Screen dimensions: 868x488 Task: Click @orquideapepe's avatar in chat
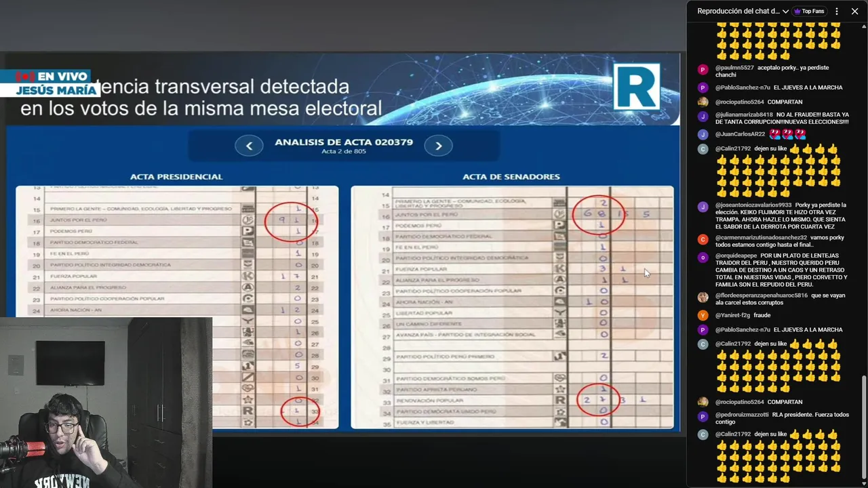[703, 258]
